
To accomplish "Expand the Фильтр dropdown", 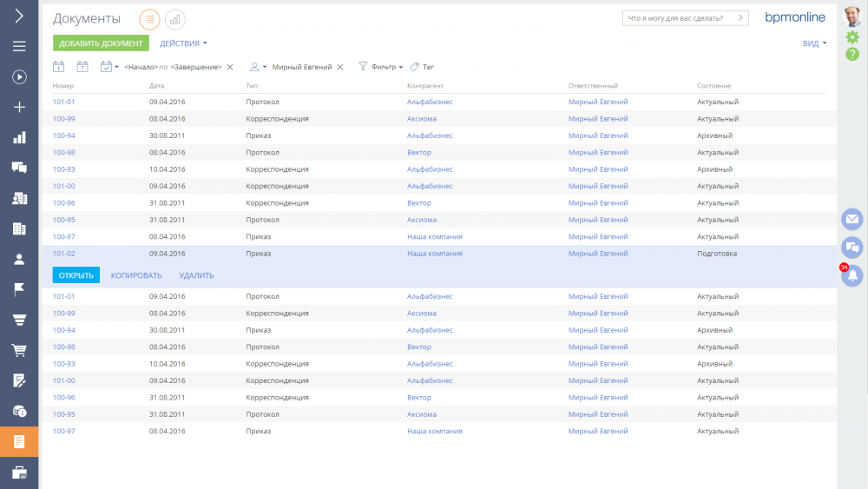I will pyautogui.click(x=382, y=67).
